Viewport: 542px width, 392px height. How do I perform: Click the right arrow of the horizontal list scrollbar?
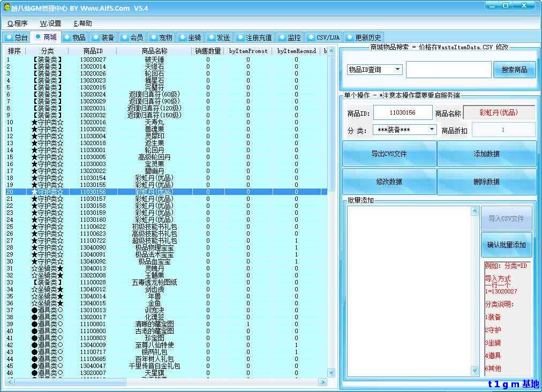[x=323, y=382]
